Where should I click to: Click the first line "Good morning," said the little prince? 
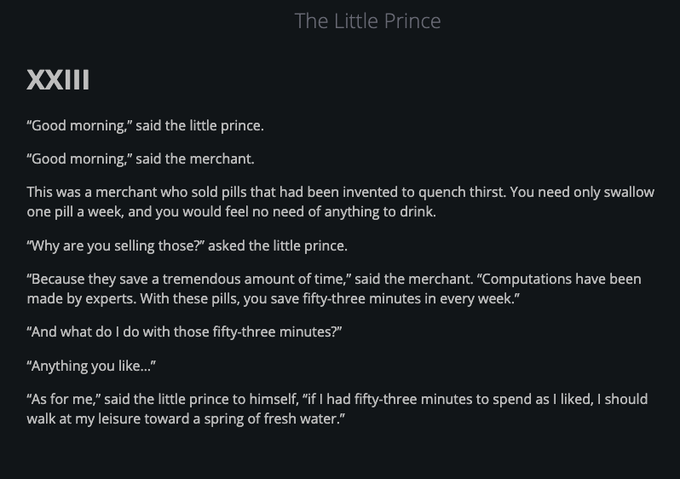click(x=145, y=126)
